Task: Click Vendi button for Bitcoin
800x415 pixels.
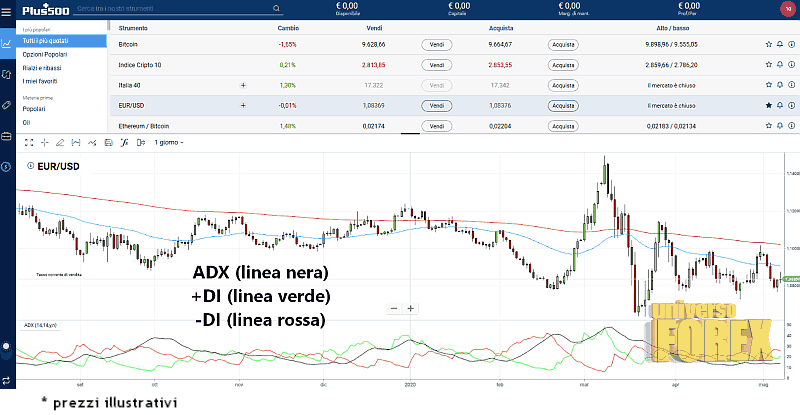Action: coord(436,45)
